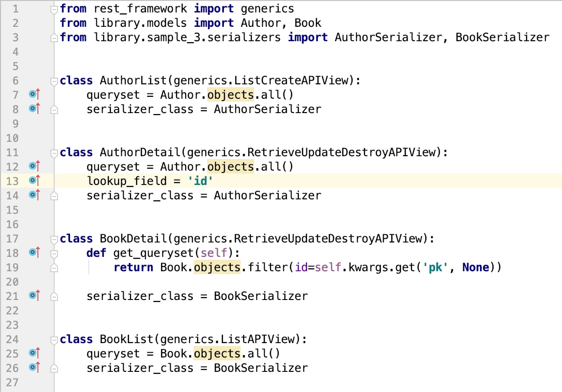Click line number 19 in gutter
The height and width of the screenshot is (392, 562).
(x=12, y=267)
